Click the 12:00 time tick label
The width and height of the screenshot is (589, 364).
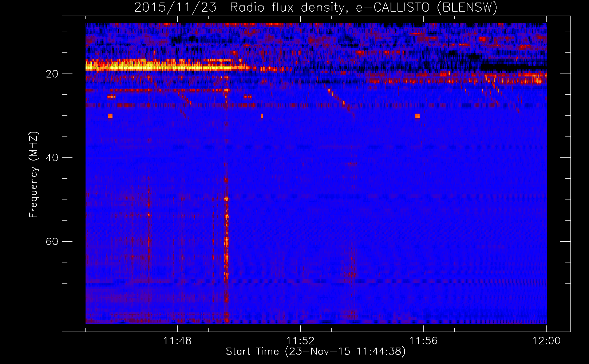coord(546,341)
